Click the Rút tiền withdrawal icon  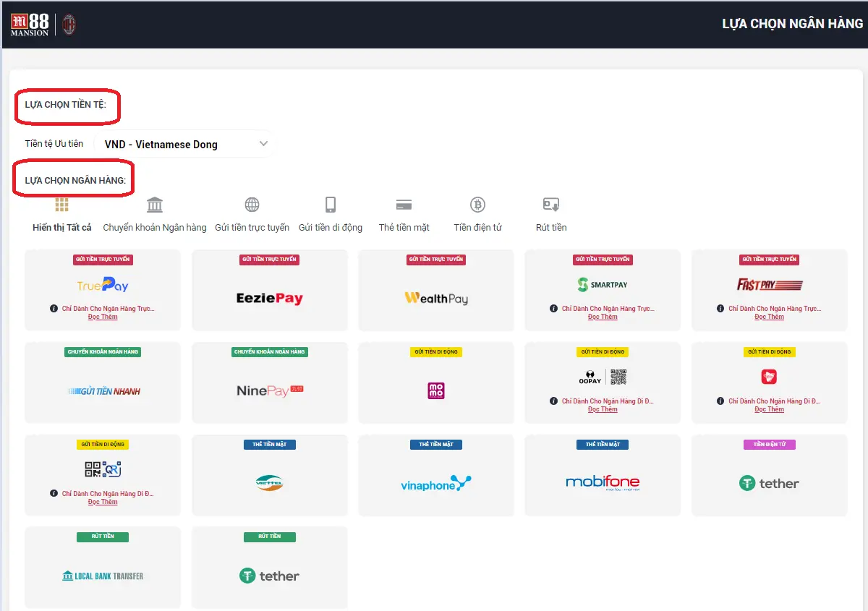coord(551,205)
